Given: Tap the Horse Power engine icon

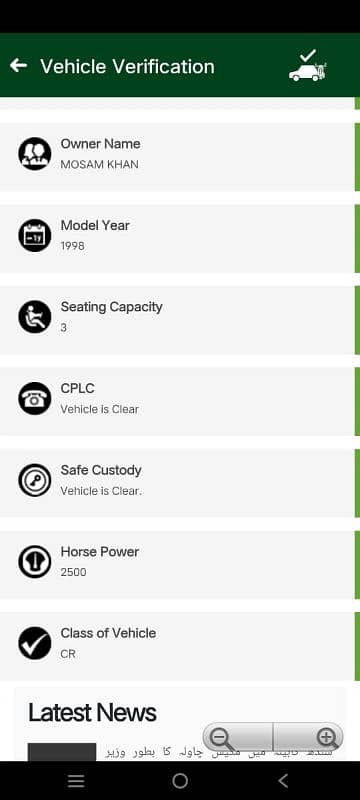Looking at the screenshot, I should pyautogui.click(x=35, y=562).
